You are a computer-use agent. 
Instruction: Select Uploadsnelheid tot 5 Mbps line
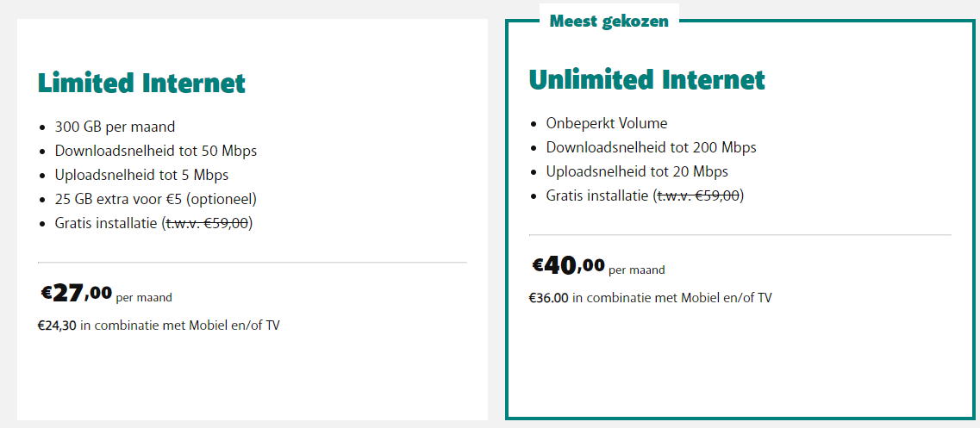tap(141, 175)
